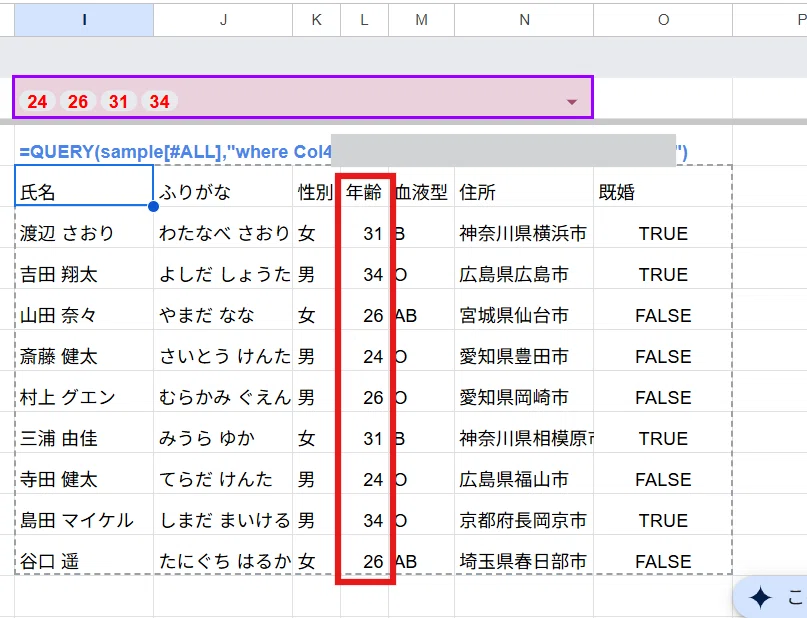Click the cell 宮城県仙台市
This screenshot has width=807, height=618.
(x=524, y=309)
